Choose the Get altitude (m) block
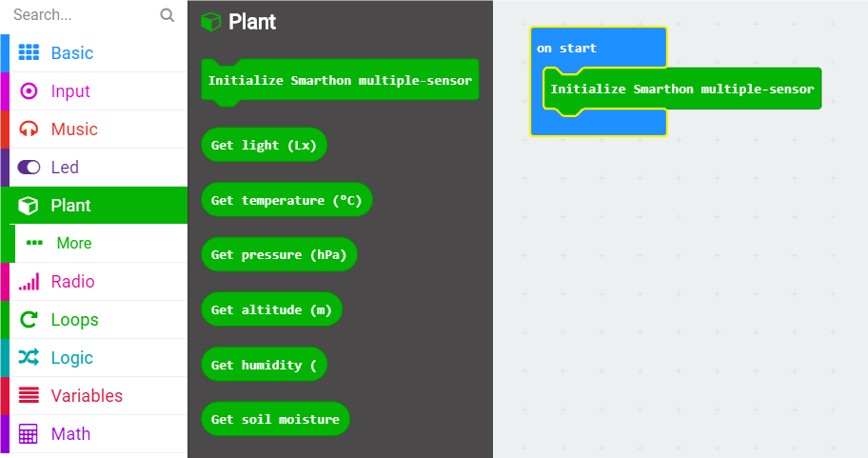Screen dimensions: 868x458 272,309
